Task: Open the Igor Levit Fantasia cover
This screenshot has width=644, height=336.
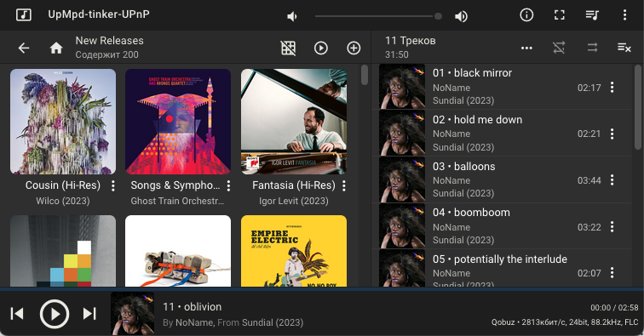Action: click(x=294, y=122)
